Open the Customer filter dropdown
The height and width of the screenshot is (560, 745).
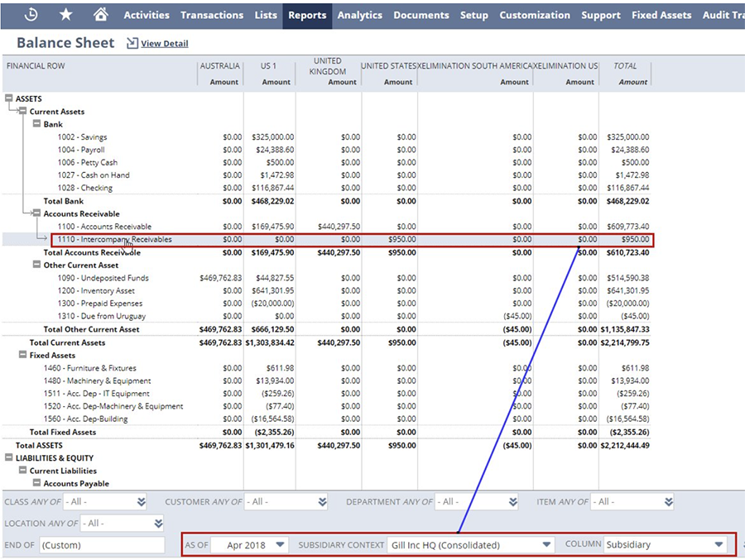tap(322, 501)
